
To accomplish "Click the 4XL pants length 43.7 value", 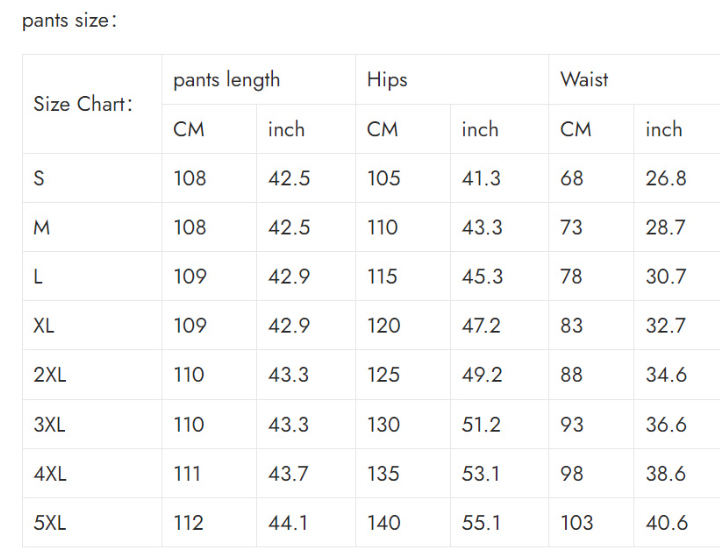I will [x=289, y=473].
